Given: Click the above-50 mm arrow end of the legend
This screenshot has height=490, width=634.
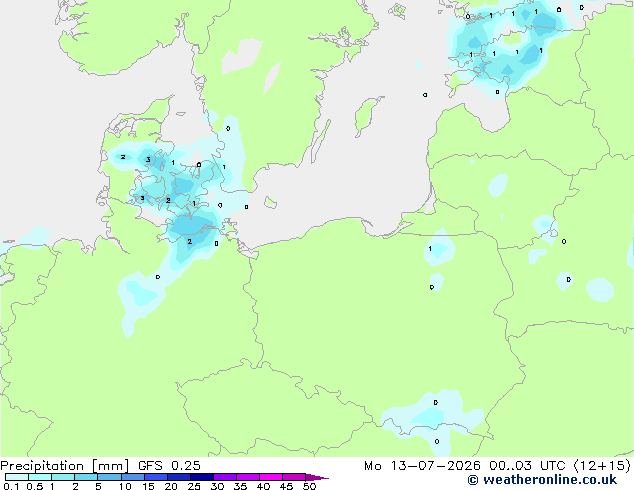Looking at the screenshot, I should coord(316,477).
